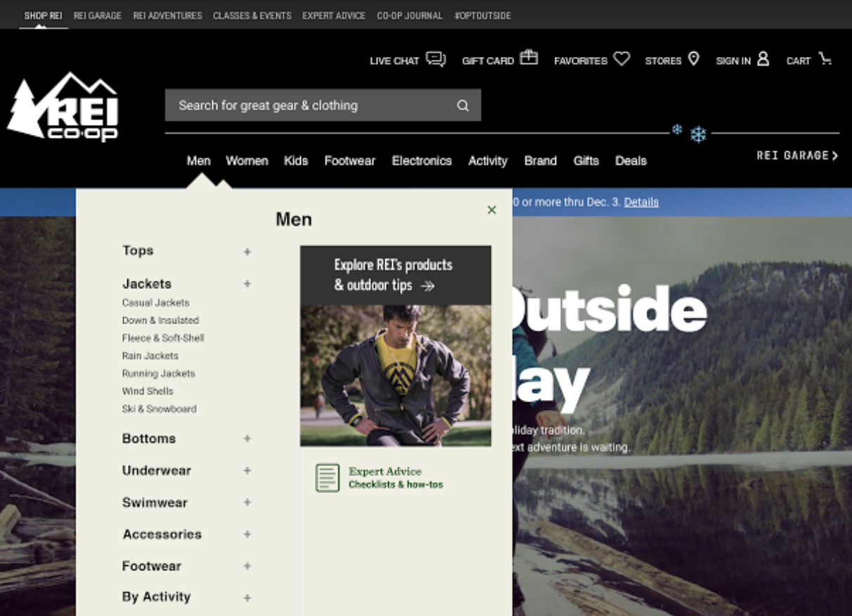Select the Shop REI top tab
Viewport: 852px width, 616px height.
tap(43, 15)
